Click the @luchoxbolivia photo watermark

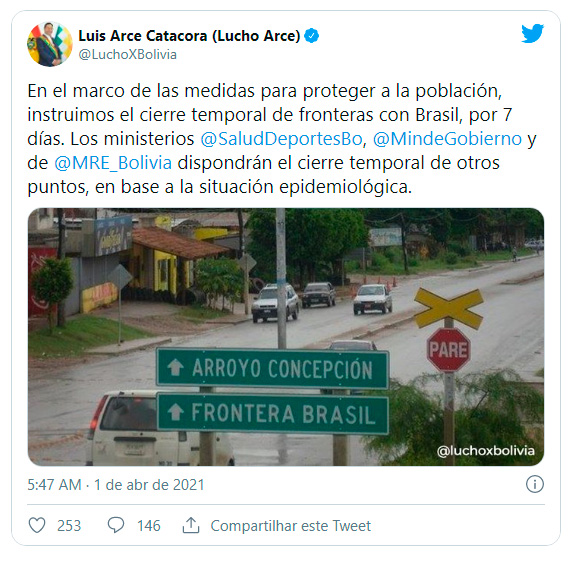[486, 451]
